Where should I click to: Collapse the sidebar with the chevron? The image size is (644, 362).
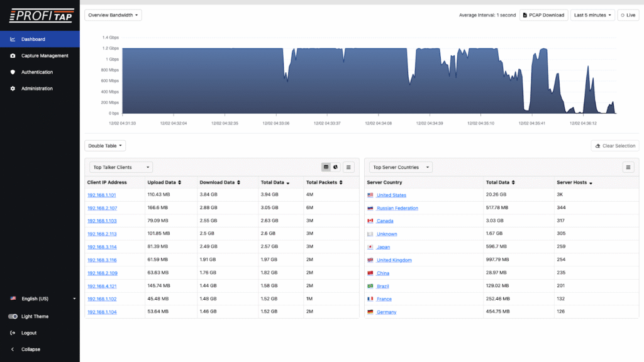pos(13,349)
